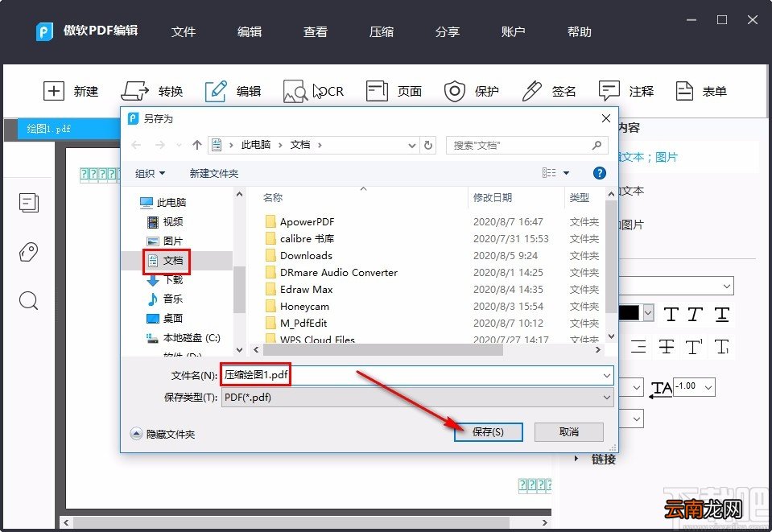Go forward in Save As dialog

[x=160, y=145]
